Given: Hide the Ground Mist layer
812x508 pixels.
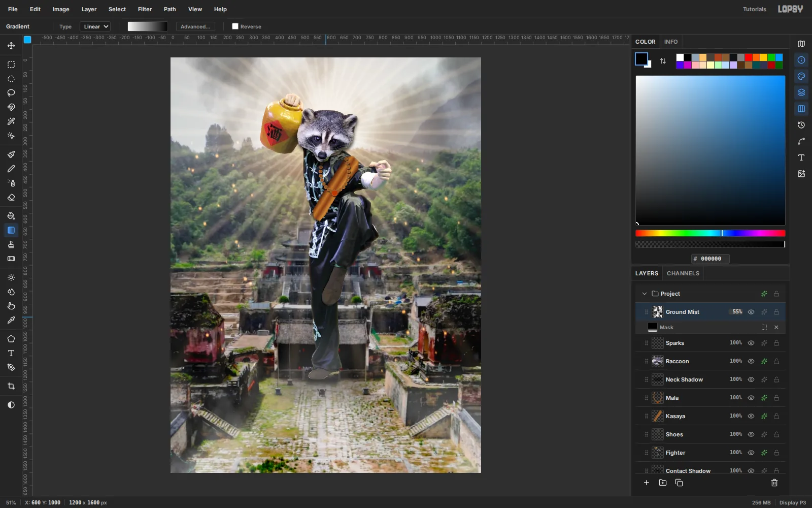Looking at the screenshot, I should tap(751, 312).
